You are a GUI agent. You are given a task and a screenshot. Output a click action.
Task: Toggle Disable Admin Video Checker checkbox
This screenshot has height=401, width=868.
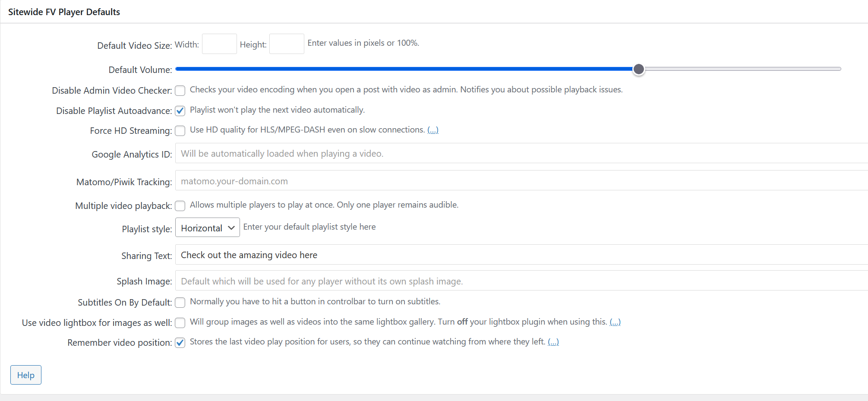click(x=180, y=91)
